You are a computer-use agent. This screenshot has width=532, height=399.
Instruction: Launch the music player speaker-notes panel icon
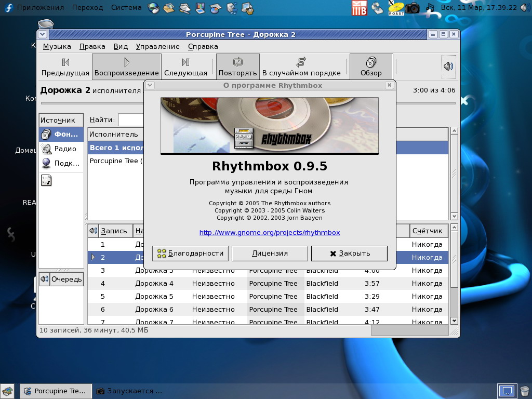pos(232,8)
